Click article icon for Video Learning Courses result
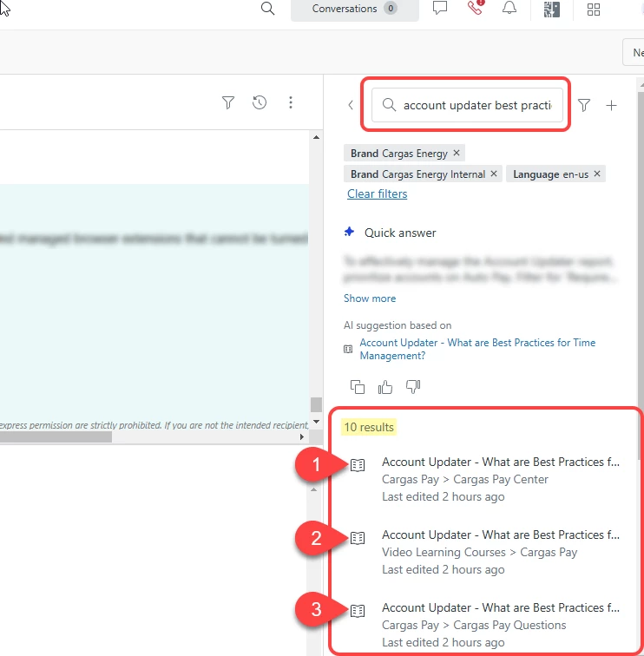644x656 pixels. [x=358, y=538]
